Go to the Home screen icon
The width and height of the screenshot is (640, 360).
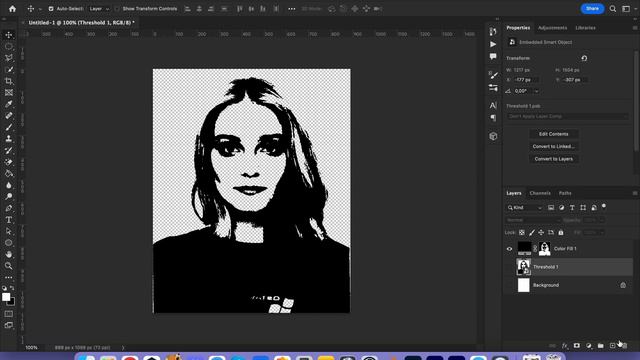12,9
